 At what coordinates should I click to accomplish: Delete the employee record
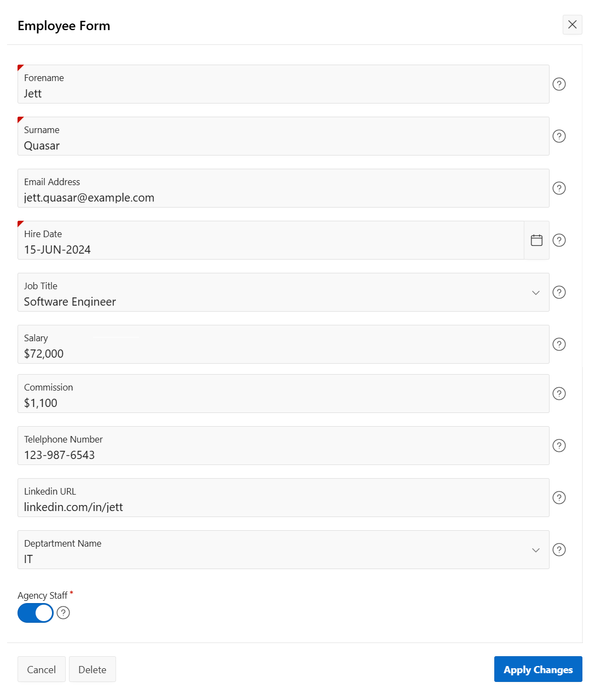92,669
